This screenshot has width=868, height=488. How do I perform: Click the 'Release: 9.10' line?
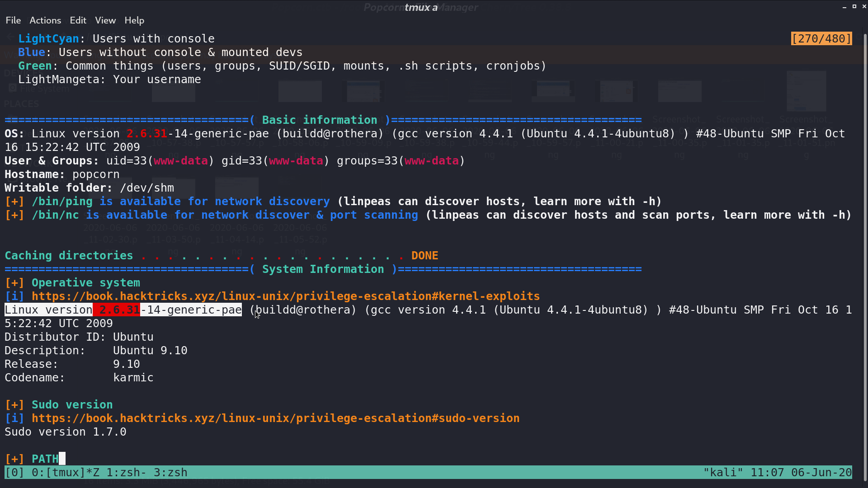click(72, 364)
